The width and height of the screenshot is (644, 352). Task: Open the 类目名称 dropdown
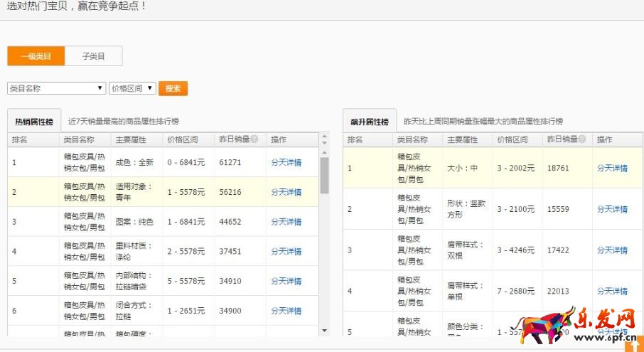click(x=56, y=88)
